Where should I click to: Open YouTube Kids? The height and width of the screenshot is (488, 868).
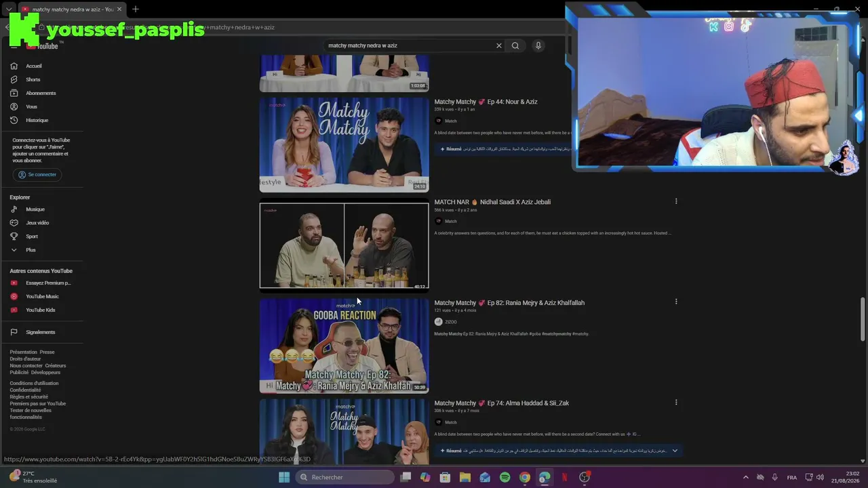[x=41, y=310]
